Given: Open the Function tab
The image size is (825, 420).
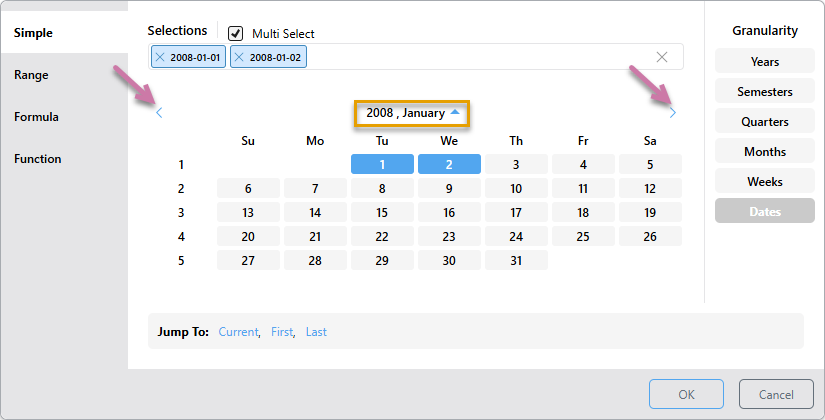Looking at the screenshot, I should [x=37, y=159].
